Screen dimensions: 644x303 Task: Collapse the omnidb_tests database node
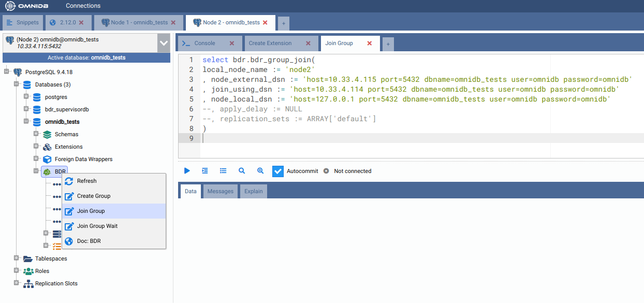point(26,122)
